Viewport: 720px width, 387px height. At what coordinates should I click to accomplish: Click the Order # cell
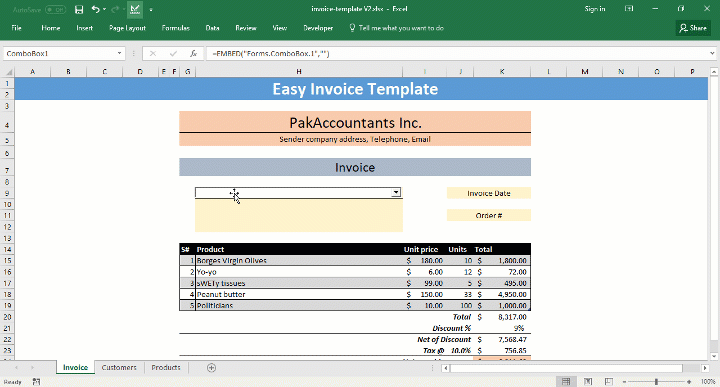489,215
